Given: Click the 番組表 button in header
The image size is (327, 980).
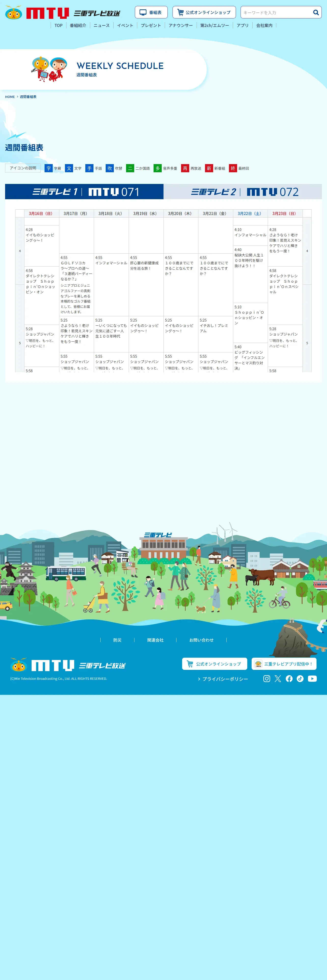Looking at the screenshot, I should [x=151, y=12].
